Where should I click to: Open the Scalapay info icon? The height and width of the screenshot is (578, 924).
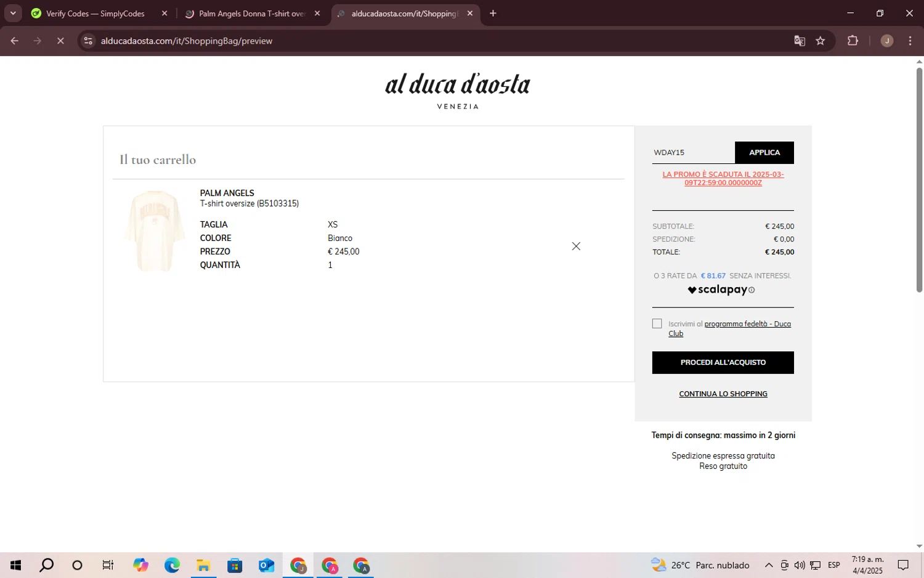752,290
